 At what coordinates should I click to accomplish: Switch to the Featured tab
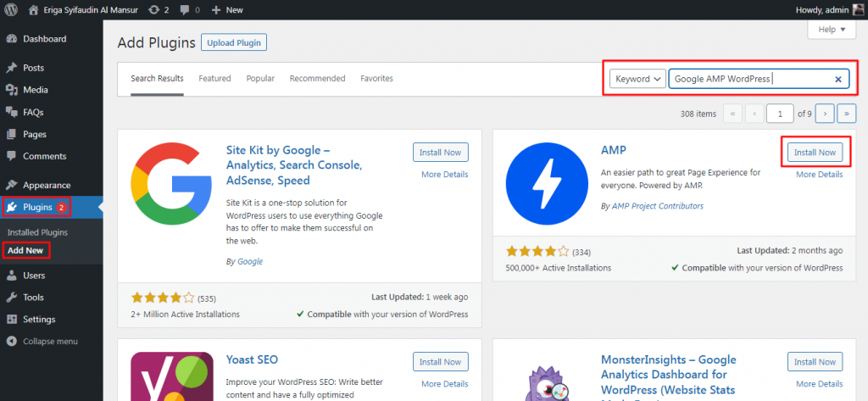pos(214,79)
